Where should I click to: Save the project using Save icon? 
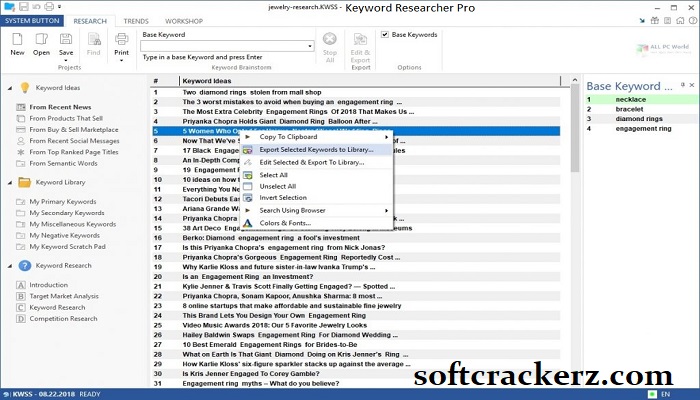66,39
